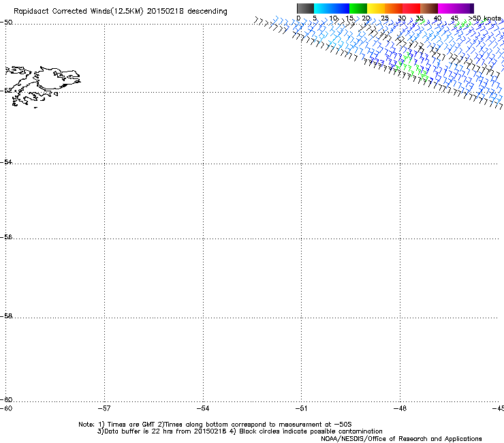Screen dimensions: 504x443
Task: Click the '-56' latitude label on left axis
Action: 6,236
